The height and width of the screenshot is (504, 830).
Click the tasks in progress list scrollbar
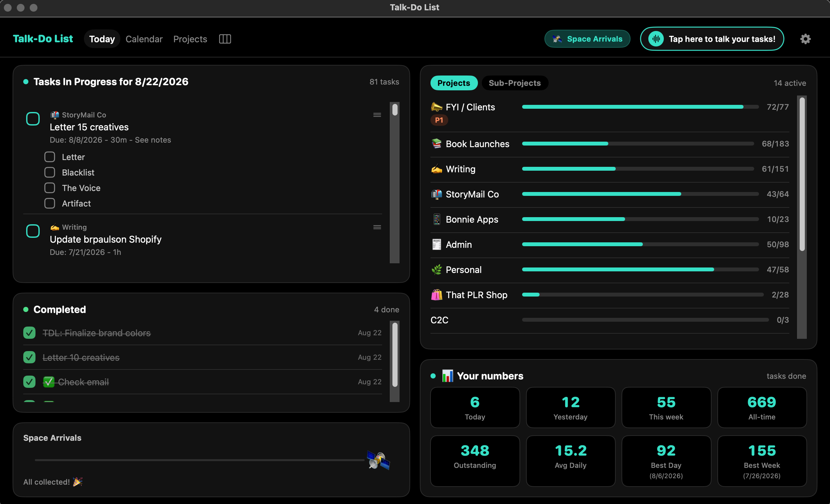point(395,110)
